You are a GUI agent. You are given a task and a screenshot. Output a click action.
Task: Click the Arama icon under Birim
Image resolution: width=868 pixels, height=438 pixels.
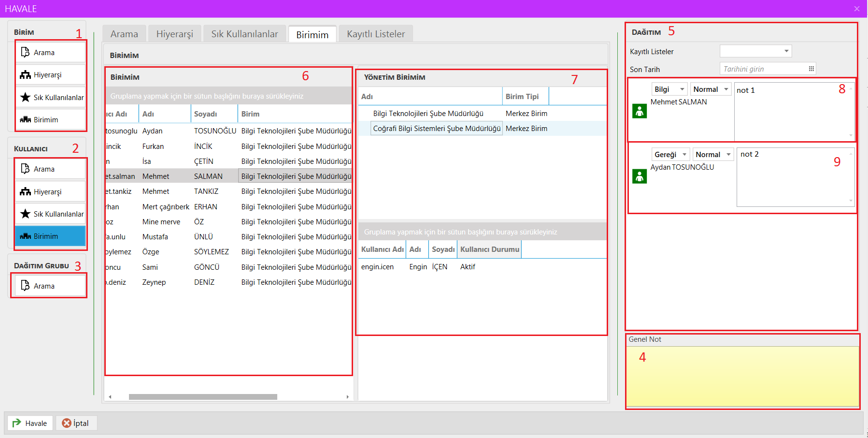pyautogui.click(x=26, y=52)
